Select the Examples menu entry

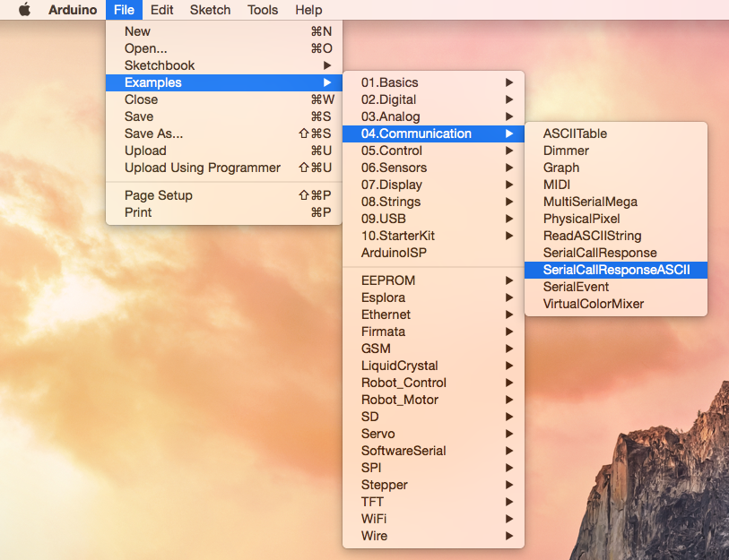click(x=224, y=82)
